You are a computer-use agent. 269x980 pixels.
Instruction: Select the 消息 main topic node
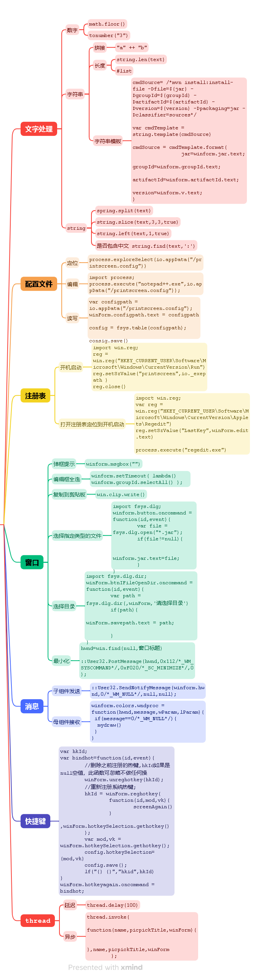[x=32, y=706]
